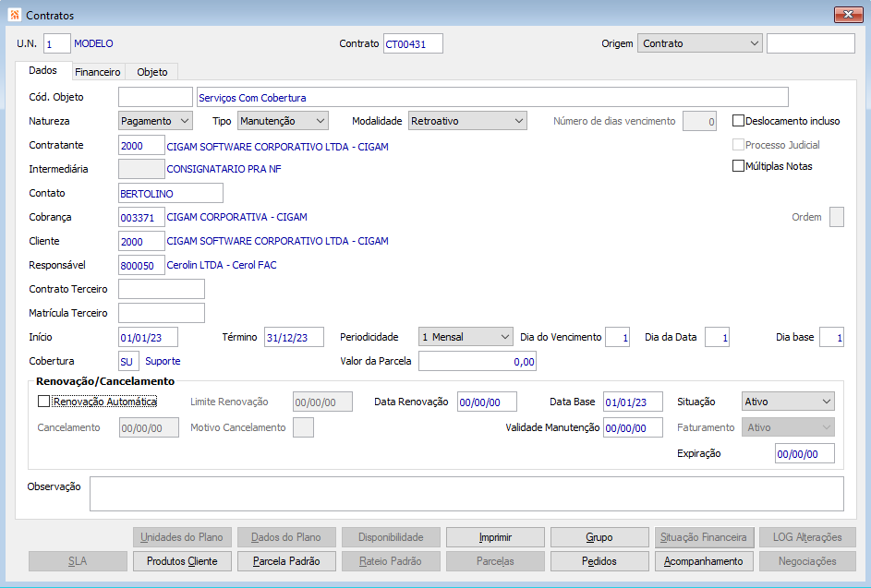Click the Imprimir button

[495, 537]
